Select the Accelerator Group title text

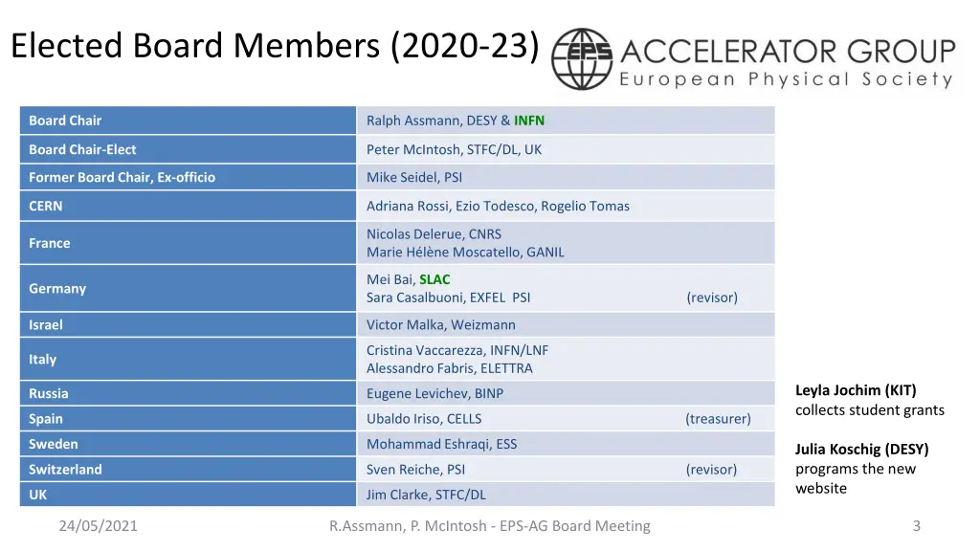pyautogui.click(x=788, y=52)
